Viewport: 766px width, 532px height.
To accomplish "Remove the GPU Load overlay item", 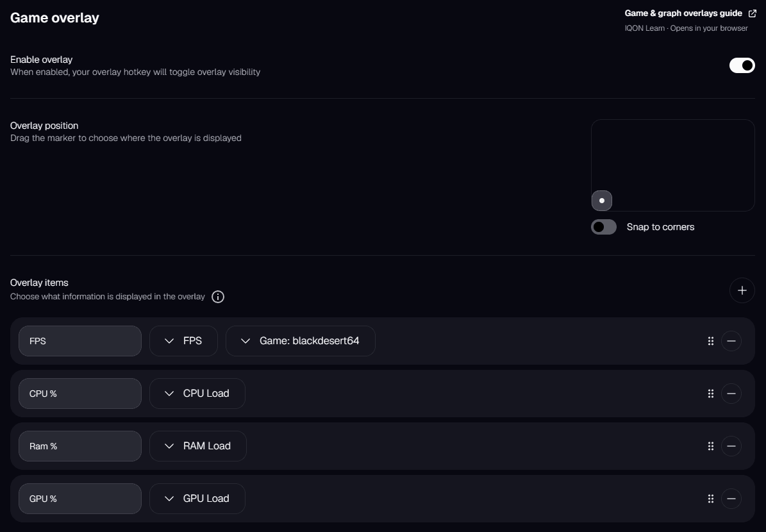I will pos(731,499).
